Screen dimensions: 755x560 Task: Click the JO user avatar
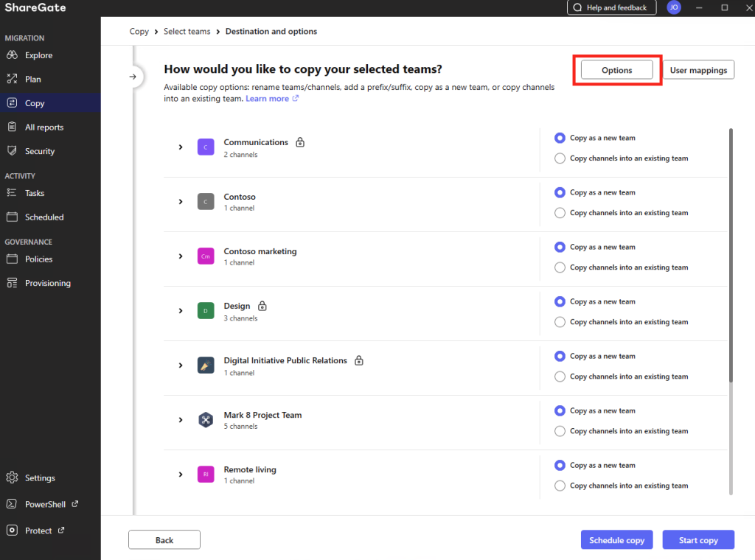pyautogui.click(x=674, y=7)
